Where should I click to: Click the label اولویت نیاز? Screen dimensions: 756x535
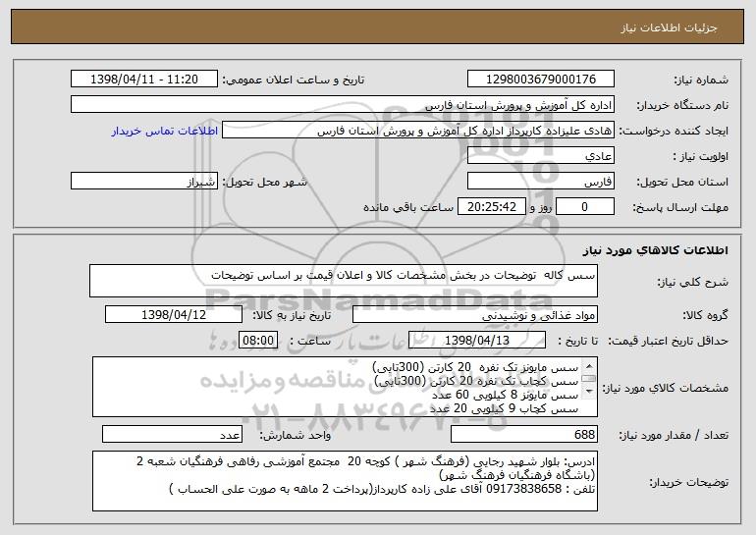click(x=701, y=157)
